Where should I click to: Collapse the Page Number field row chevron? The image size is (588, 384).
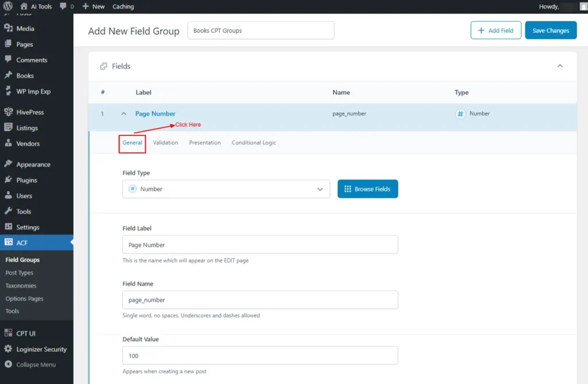pyautogui.click(x=123, y=114)
